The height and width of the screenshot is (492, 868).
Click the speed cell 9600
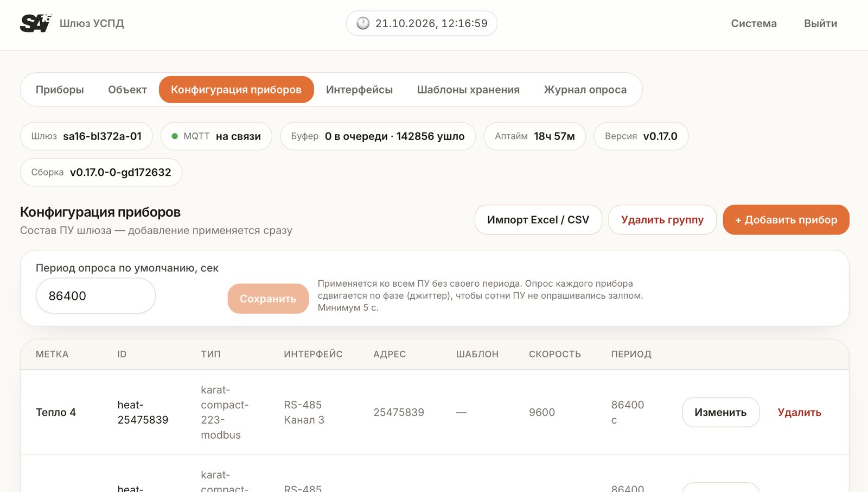tap(542, 412)
